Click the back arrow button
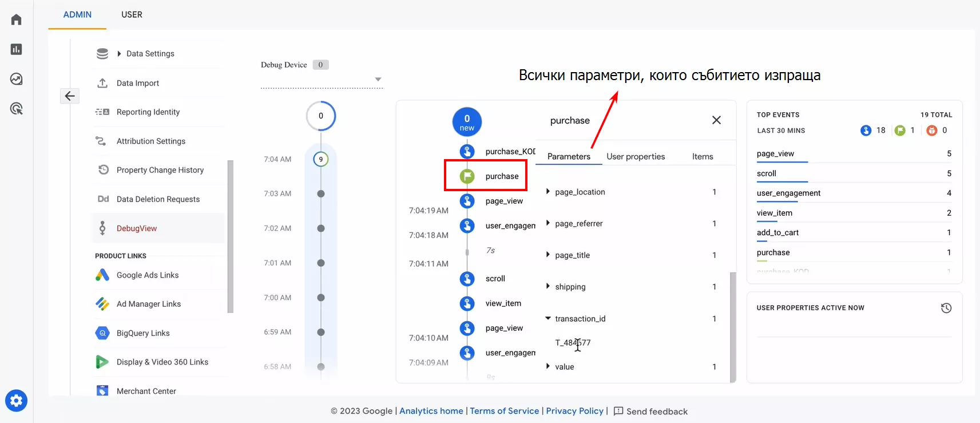This screenshot has height=423, width=980. pos(70,96)
